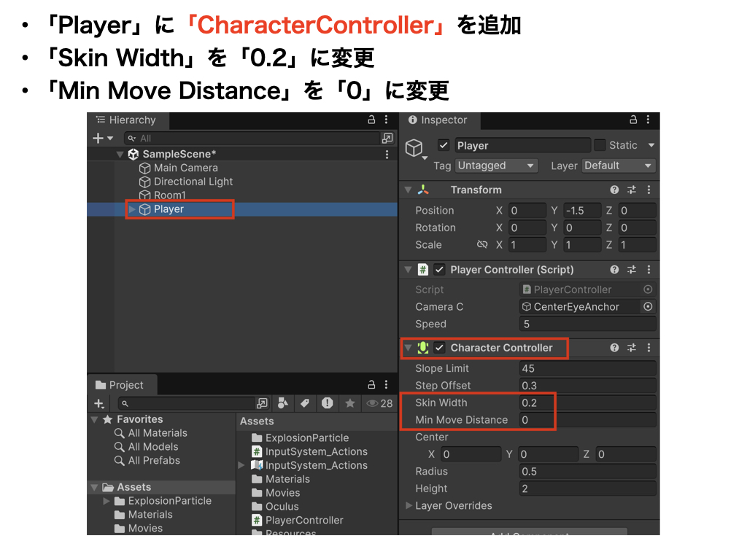Viewport: 747px width, 560px height.
Task: Click the Hierarchy panel lock icon
Action: click(x=371, y=120)
